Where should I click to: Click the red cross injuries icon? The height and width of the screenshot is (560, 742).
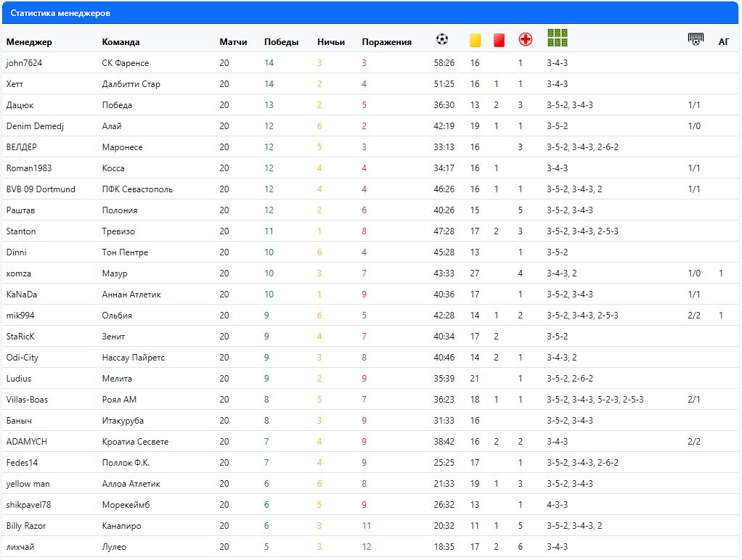tap(525, 40)
